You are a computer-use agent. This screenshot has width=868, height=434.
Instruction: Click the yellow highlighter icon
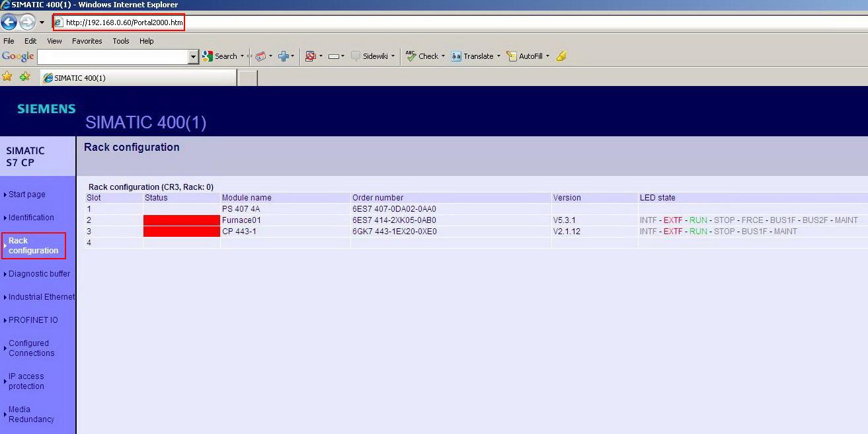[561, 56]
